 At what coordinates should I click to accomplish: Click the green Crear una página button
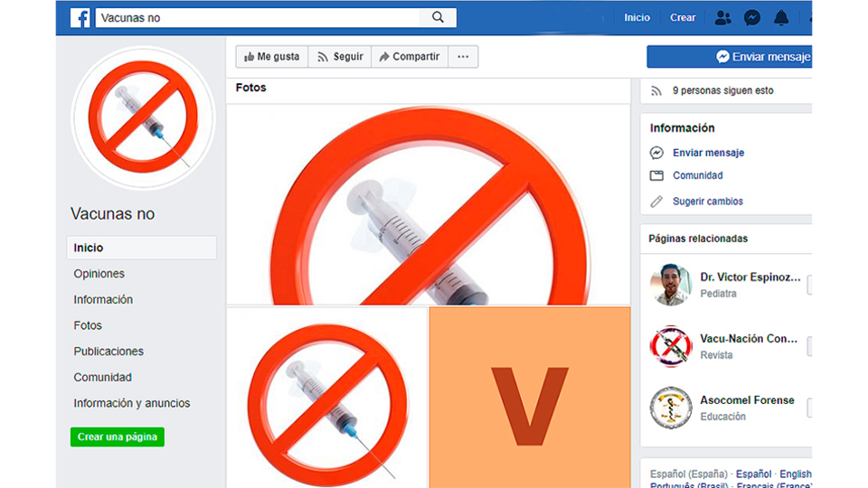coord(118,436)
